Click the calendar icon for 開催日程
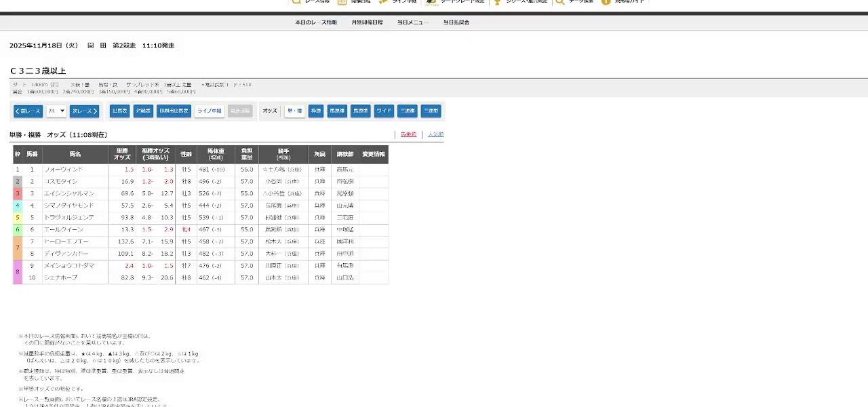The width and height of the screenshot is (868, 407). (x=342, y=2)
